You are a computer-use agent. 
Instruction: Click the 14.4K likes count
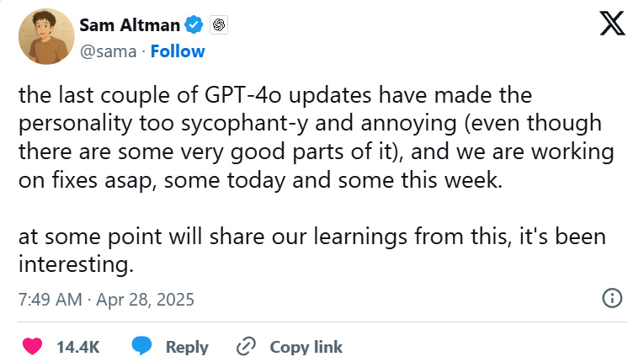[77, 347]
